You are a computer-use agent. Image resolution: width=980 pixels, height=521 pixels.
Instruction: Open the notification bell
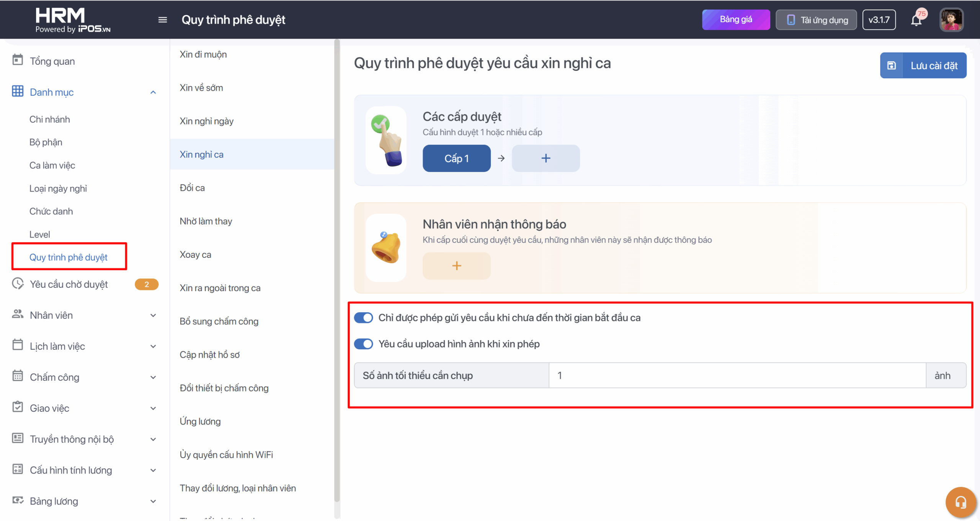click(916, 20)
